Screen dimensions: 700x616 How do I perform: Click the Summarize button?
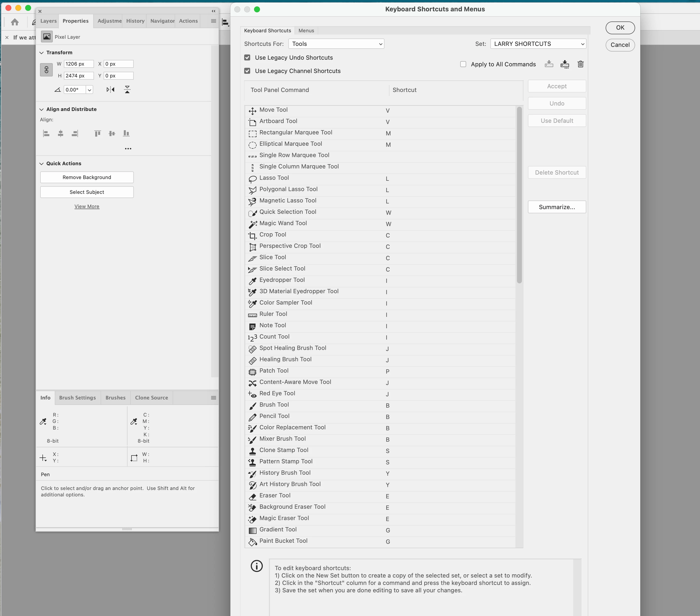556,207
